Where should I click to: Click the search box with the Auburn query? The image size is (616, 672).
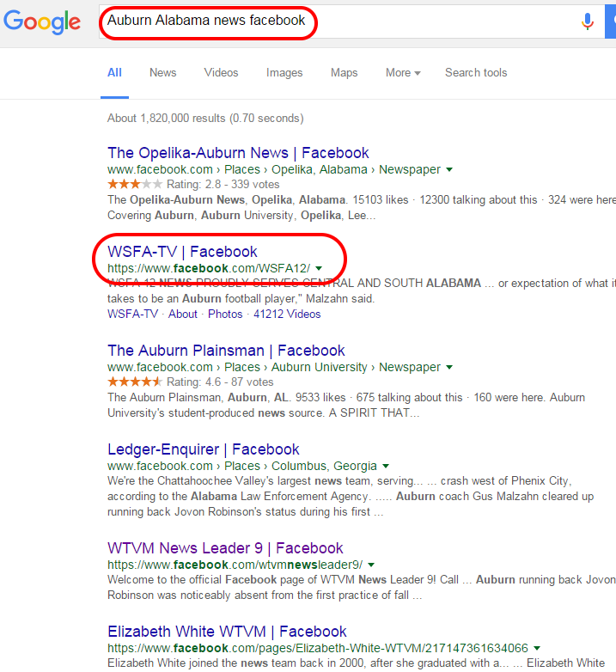click(x=351, y=21)
